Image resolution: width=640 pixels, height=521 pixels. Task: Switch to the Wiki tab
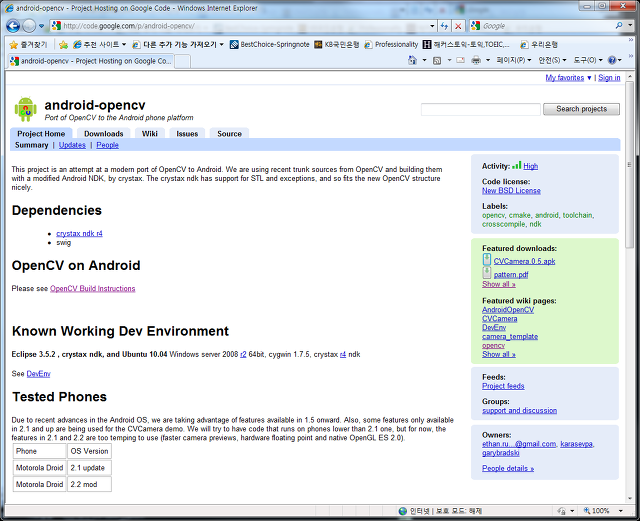[149, 134]
